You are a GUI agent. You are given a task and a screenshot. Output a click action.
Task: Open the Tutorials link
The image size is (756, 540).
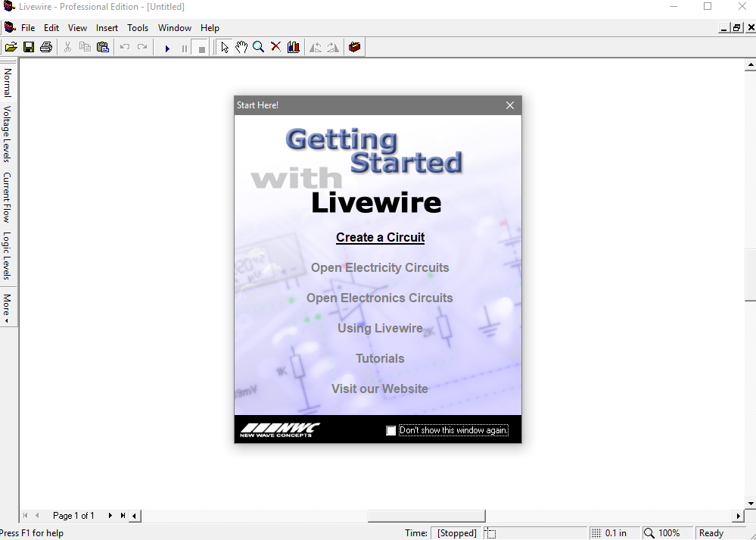pyautogui.click(x=380, y=358)
